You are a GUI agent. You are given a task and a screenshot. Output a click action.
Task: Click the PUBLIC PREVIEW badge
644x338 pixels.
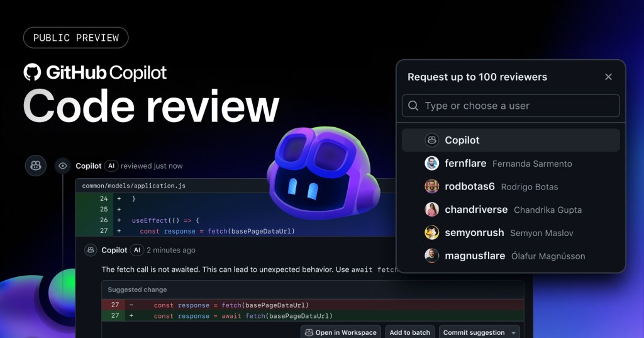tap(75, 38)
